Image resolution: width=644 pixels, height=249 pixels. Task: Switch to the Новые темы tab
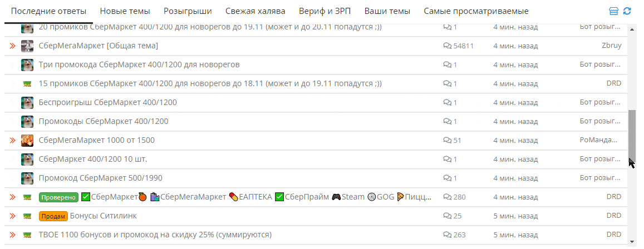coord(125,11)
